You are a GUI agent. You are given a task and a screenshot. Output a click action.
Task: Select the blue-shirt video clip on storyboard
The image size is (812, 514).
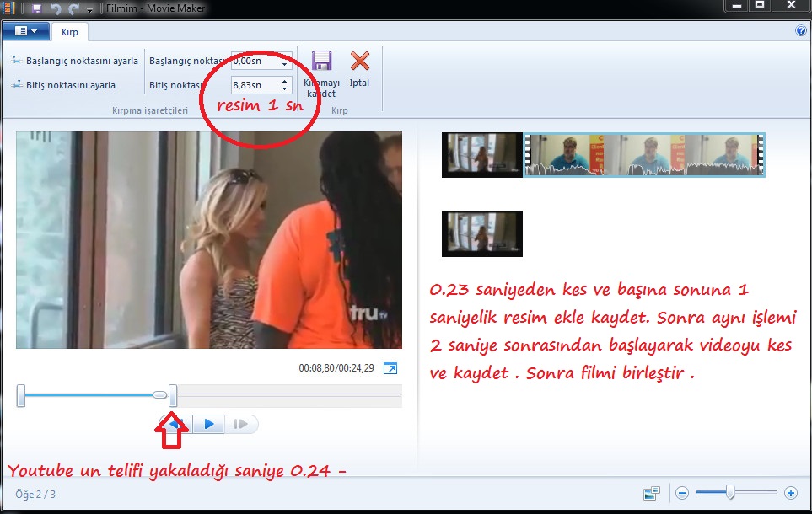644,155
